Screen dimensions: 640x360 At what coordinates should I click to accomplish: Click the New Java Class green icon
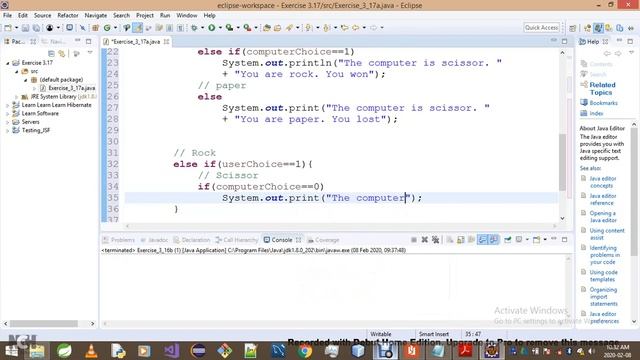point(107,28)
